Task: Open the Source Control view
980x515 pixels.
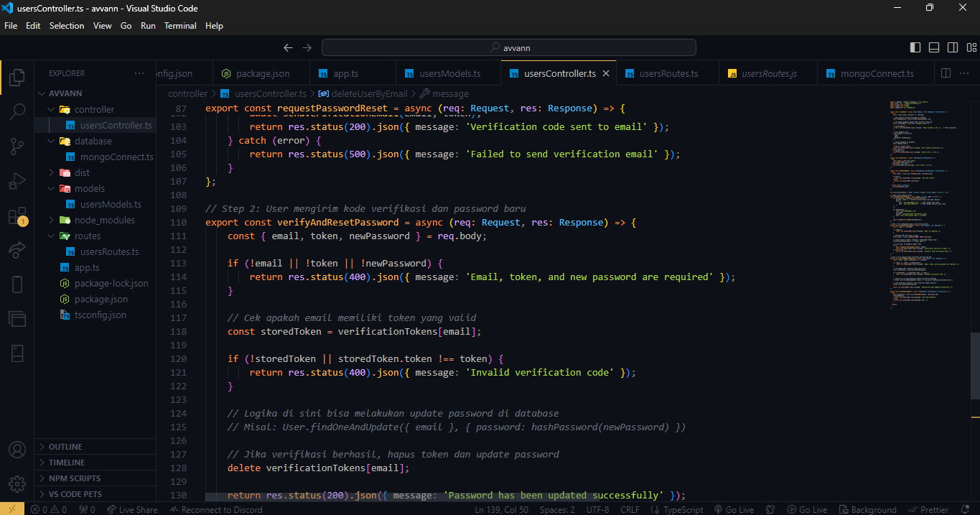Action: [17, 147]
